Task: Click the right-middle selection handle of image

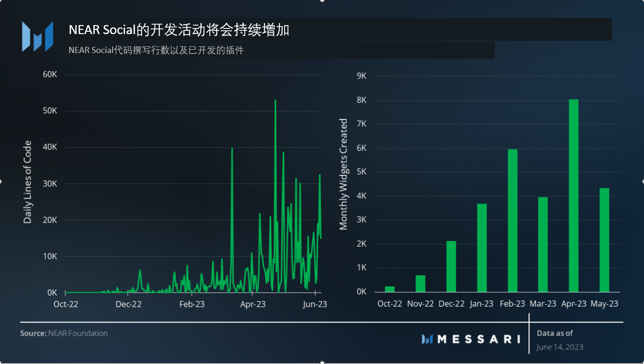Action: (643, 181)
